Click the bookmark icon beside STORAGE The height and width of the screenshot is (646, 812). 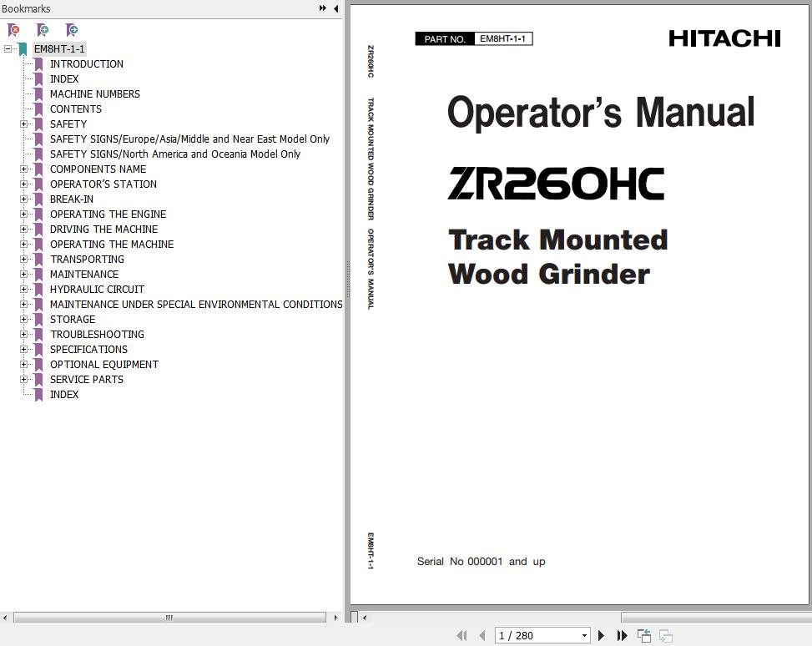(38, 320)
